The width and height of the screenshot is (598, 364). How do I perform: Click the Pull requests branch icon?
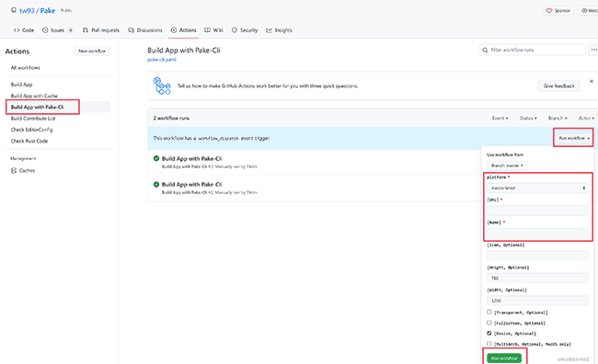[x=86, y=30]
